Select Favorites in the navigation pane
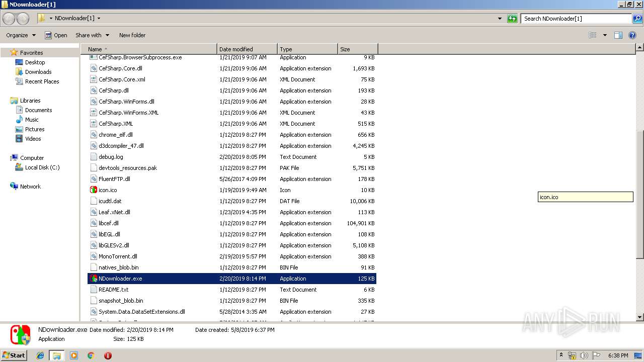 31,53
